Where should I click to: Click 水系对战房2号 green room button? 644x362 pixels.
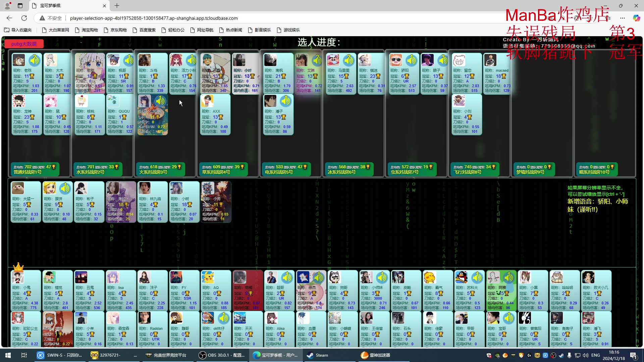pyautogui.click(x=97, y=169)
